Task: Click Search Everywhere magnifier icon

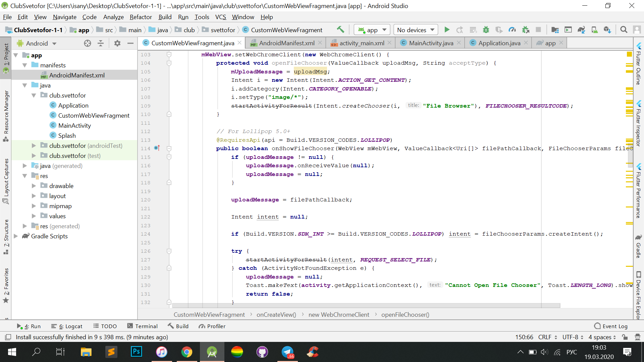Action: click(x=624, y=30)
